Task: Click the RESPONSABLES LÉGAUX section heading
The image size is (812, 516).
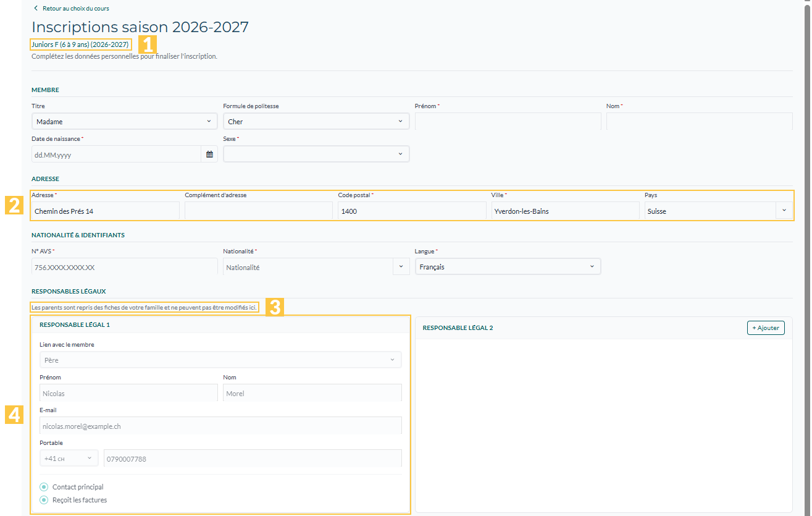Action: [69, 290]
